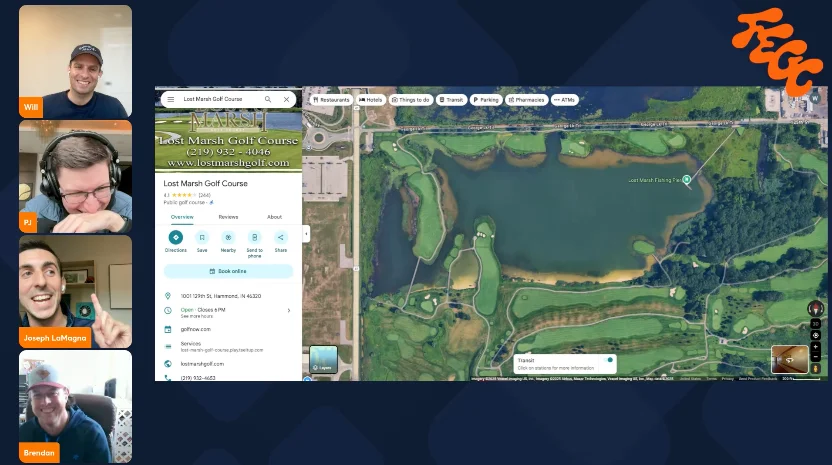
Task: Switch to the Reviews tab
Action: click(x=228, y=217)
